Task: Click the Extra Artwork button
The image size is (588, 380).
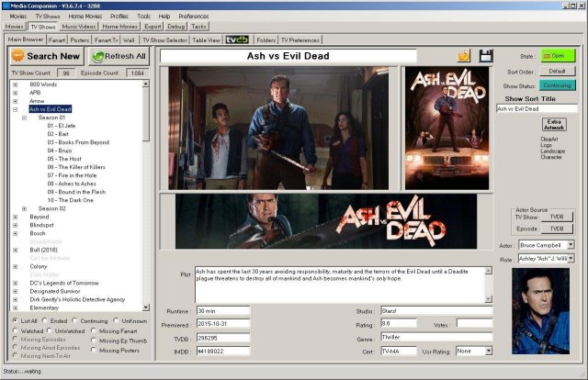Action: tap(554, 125)
